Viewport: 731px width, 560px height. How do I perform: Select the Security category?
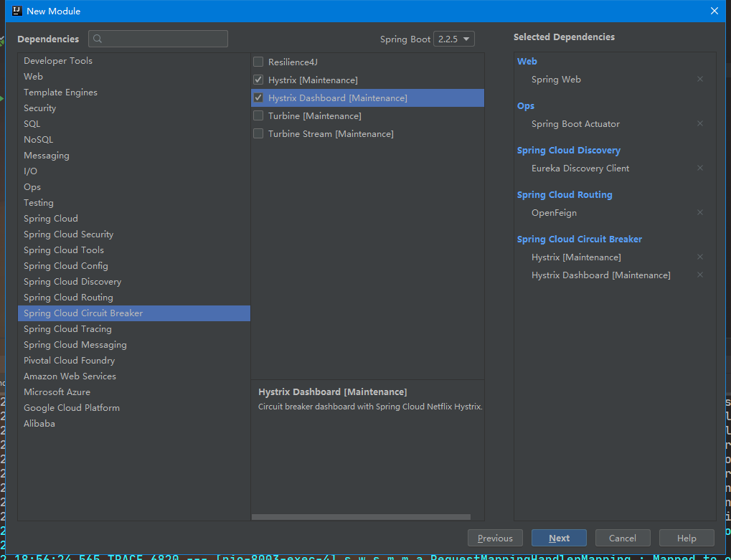coord(134,108)
